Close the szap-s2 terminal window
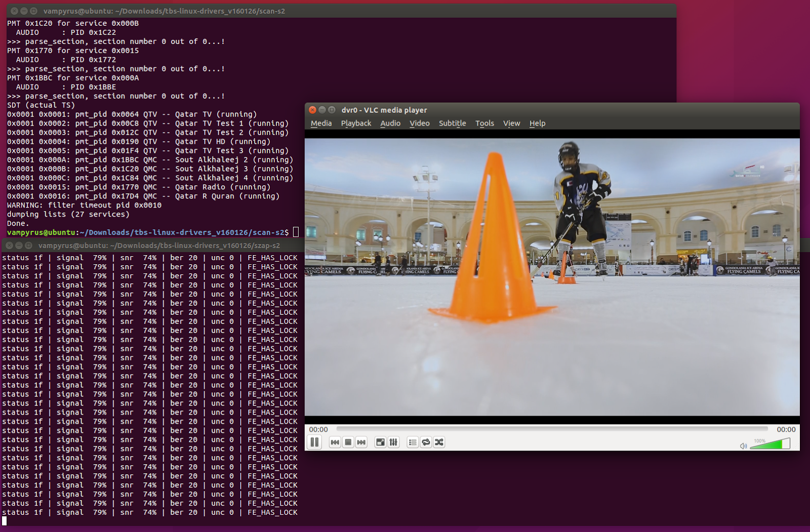The width and height of the screenshot is (810, 532). click(9, 245)
